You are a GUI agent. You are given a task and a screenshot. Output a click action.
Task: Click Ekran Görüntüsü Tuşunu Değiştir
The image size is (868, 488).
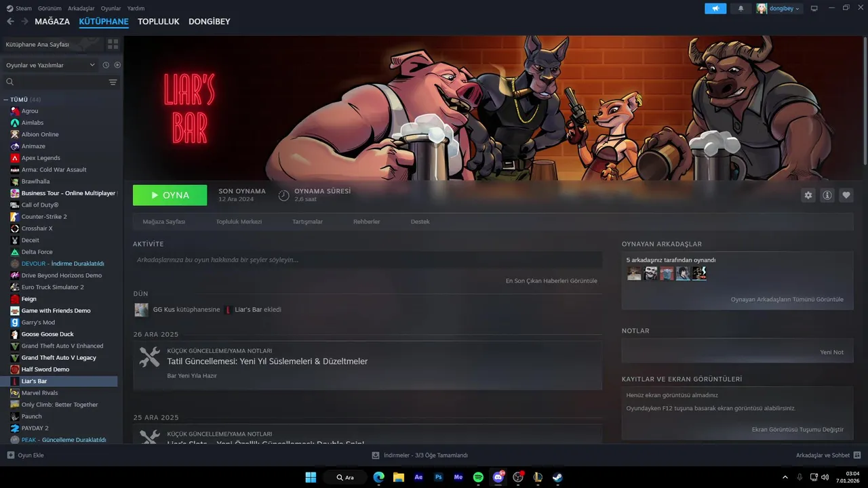797,430
